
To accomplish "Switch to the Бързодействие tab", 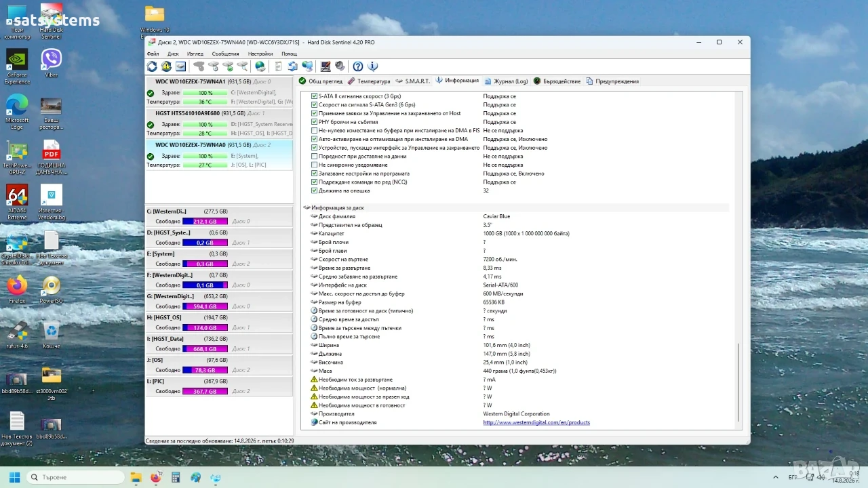I will coord(557,81).
